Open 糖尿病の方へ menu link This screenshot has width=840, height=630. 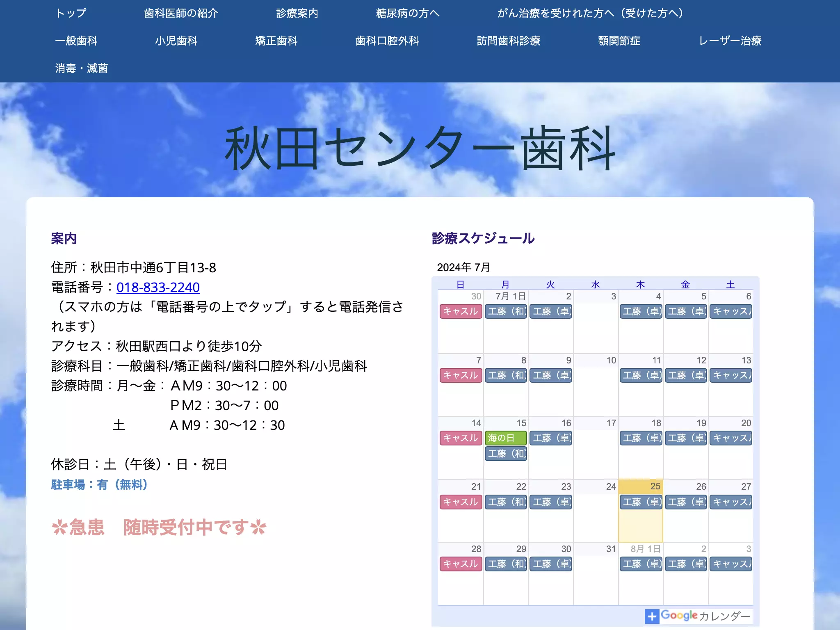(408, 13)
